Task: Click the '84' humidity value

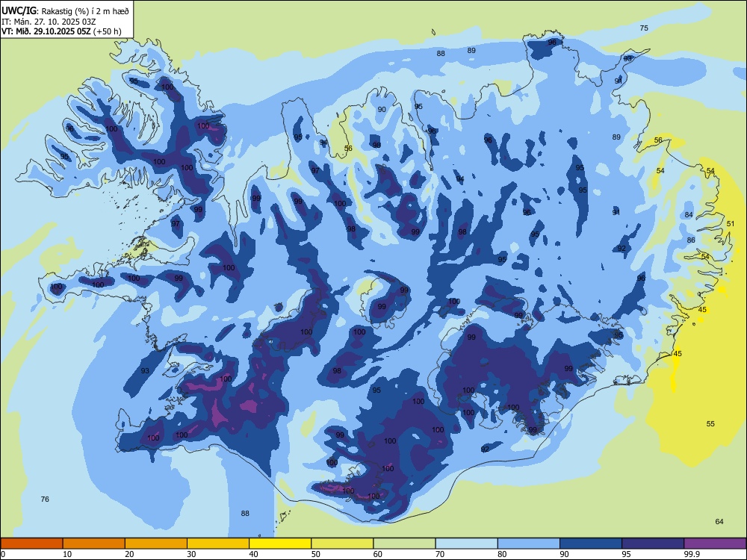Action: (x=689, y=215)
